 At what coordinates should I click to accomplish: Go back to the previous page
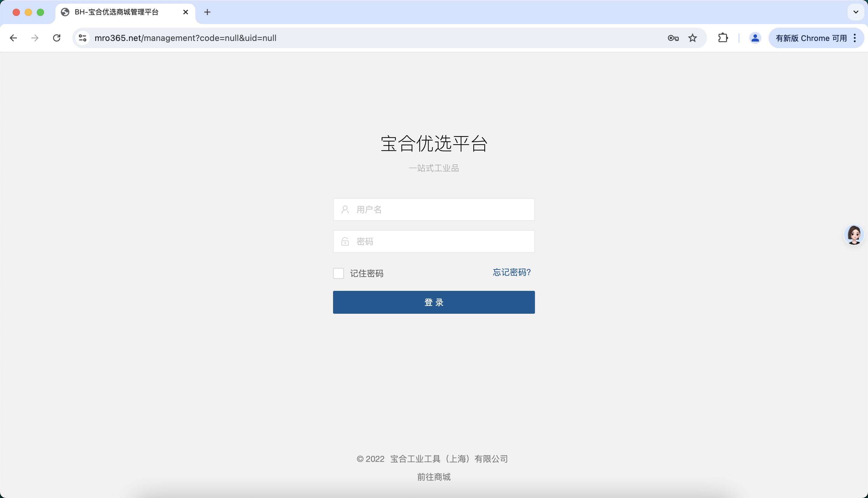coord(13,38)
